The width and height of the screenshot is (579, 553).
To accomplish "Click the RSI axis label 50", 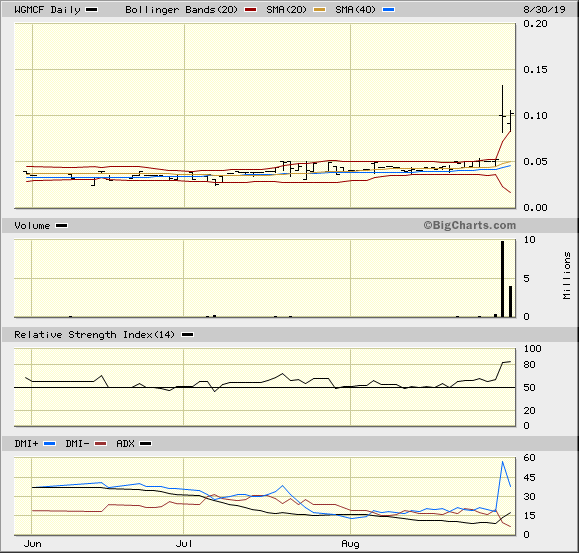I will tap(530, 388).
